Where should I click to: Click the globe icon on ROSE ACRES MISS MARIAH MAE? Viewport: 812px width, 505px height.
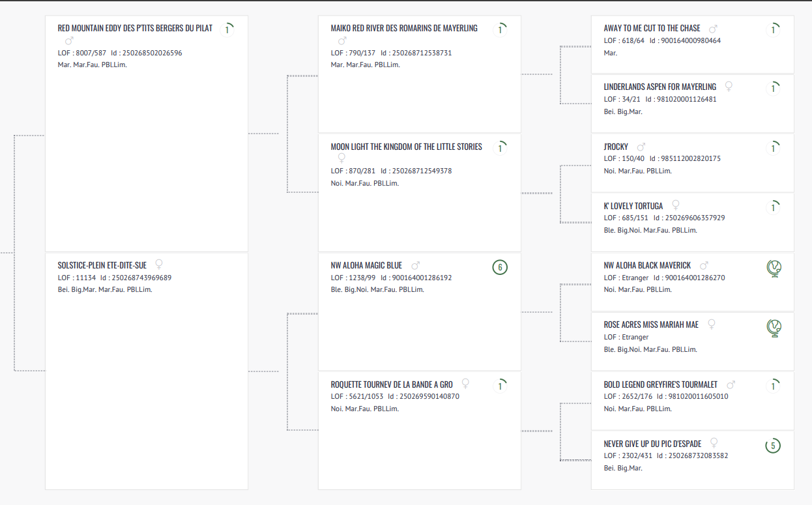pyautogui.click(x=774, y=326)
